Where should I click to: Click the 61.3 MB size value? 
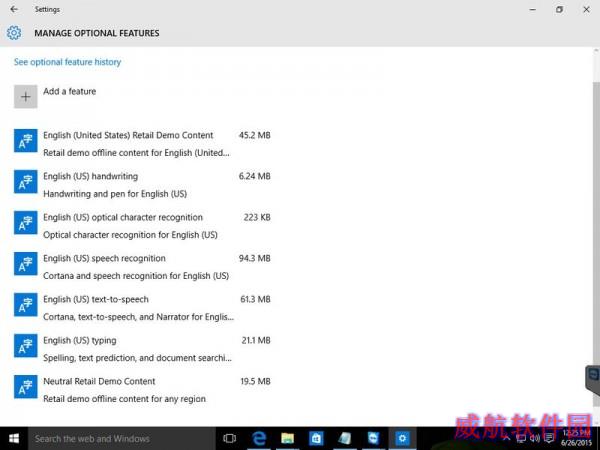tap(255, 299)
